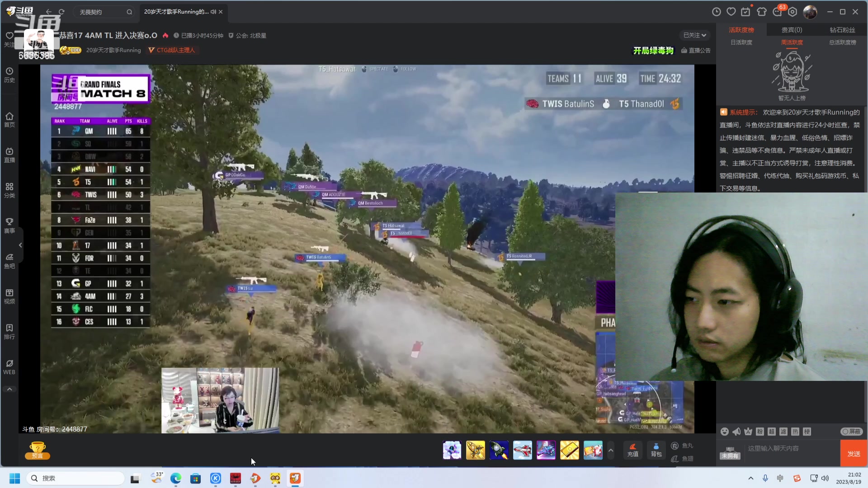Switch to the 贵宾(0) tab
The height and width of the screenshot is (488, 868).
point(792,30)
